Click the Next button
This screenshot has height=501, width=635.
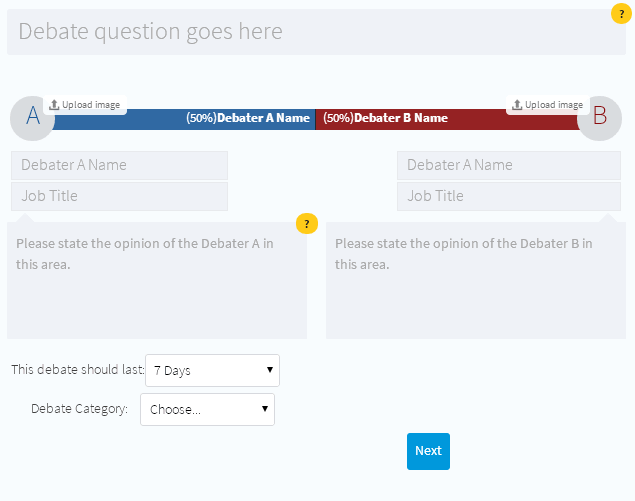(428, 451)
